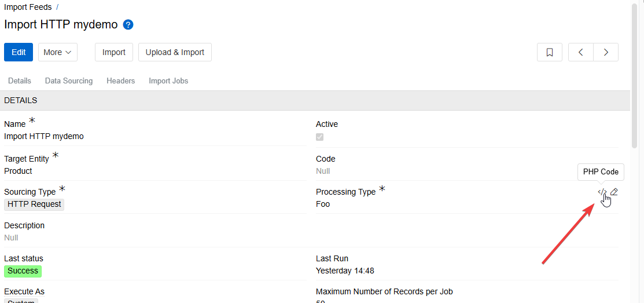Open the Import Jobs tab
This screenshot has height=303, width=644.
(x=168, y=81)
